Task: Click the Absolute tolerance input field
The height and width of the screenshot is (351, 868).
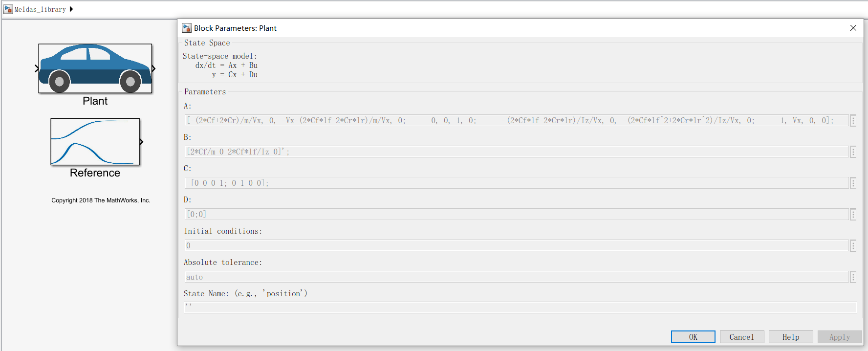Action: pyautogui.click(x=517, y=277)
